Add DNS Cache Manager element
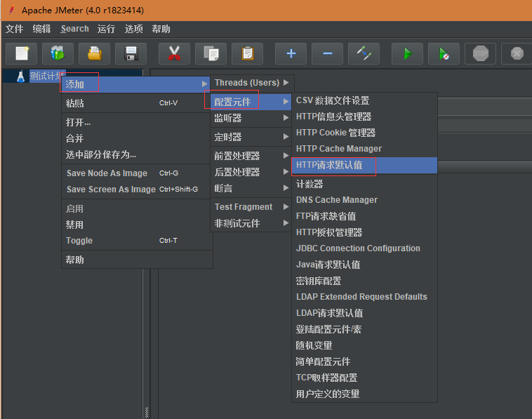The height and width of the screenshot is (419, 532). pyautogui.click(x=364, y=200)
